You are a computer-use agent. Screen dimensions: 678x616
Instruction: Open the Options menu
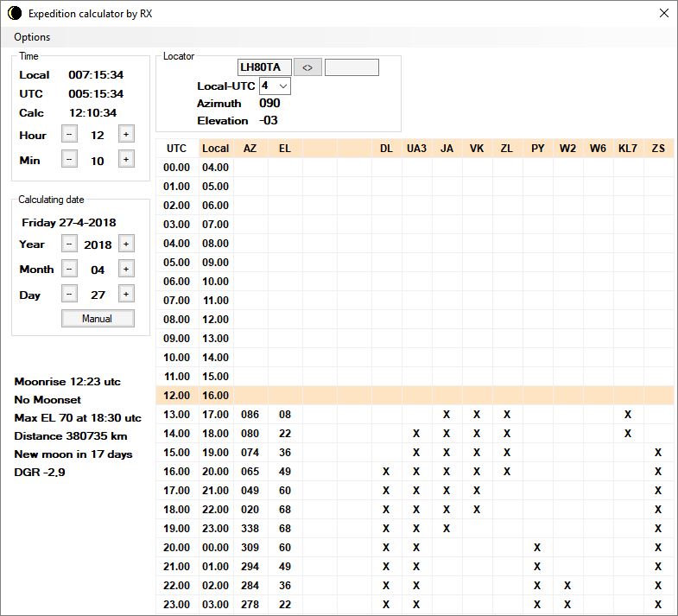pyautogui.click(x=32, y=37)
